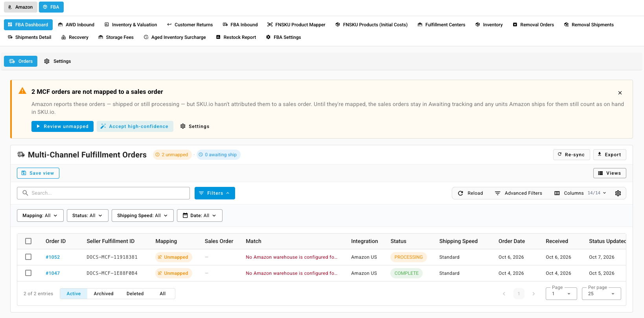Open Removal Shipments page
The image size is (644, 318).
589,25
